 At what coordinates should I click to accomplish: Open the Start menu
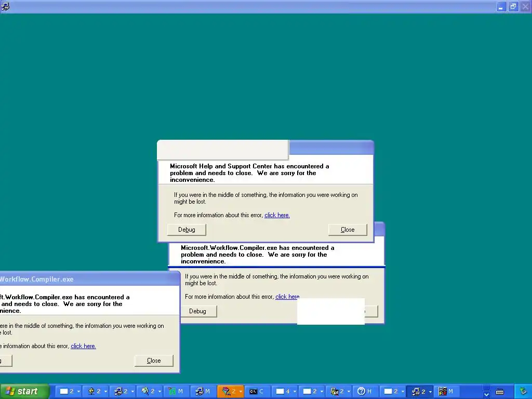pyautogui.click(x=24, y=391)
